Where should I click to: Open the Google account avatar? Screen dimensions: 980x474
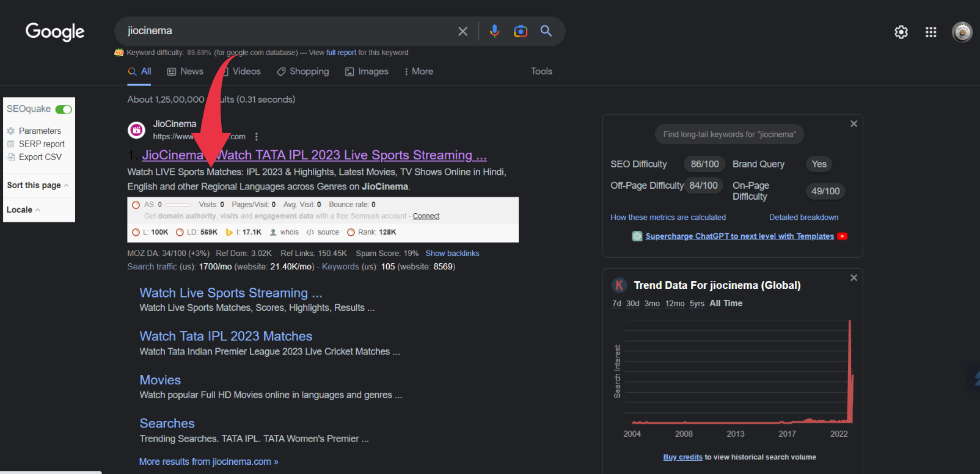click(962, 32)
